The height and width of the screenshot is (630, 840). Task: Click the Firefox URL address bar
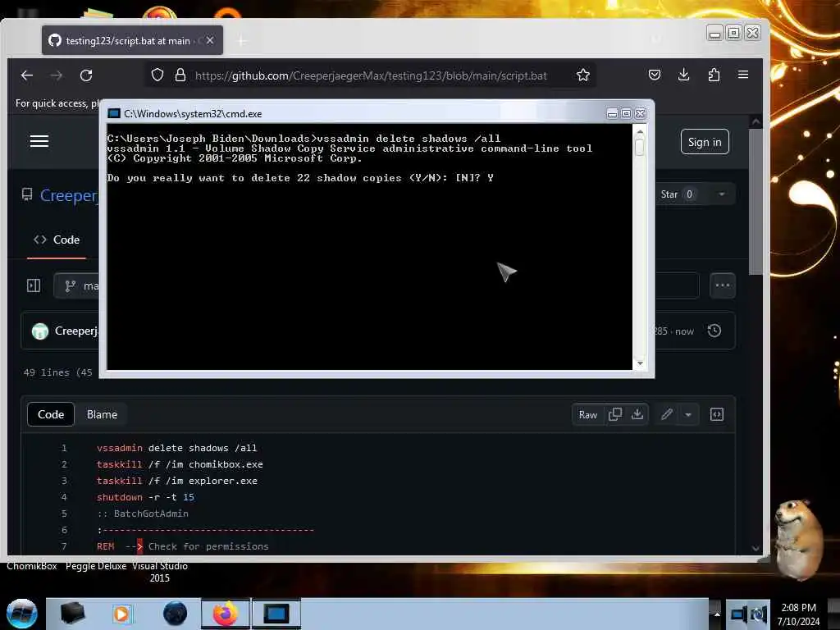[x=371, y=75]
